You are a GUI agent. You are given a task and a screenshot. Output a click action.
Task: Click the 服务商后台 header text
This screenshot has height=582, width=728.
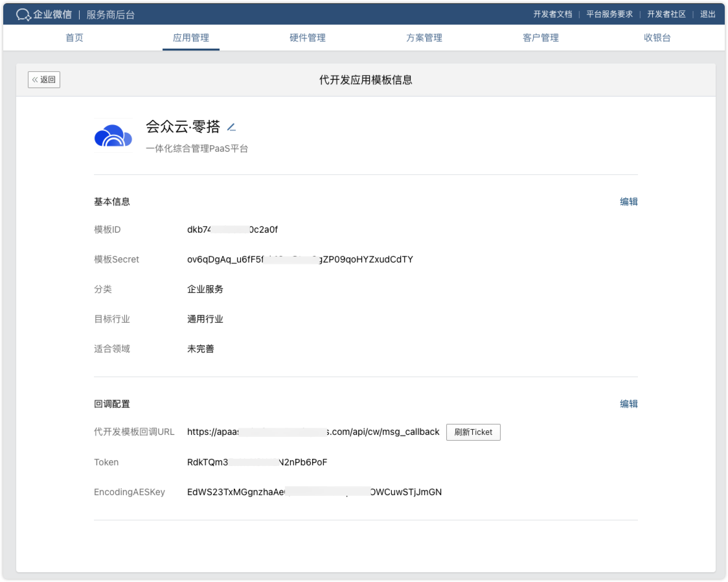pyautogui.click(x=111, y=15)
